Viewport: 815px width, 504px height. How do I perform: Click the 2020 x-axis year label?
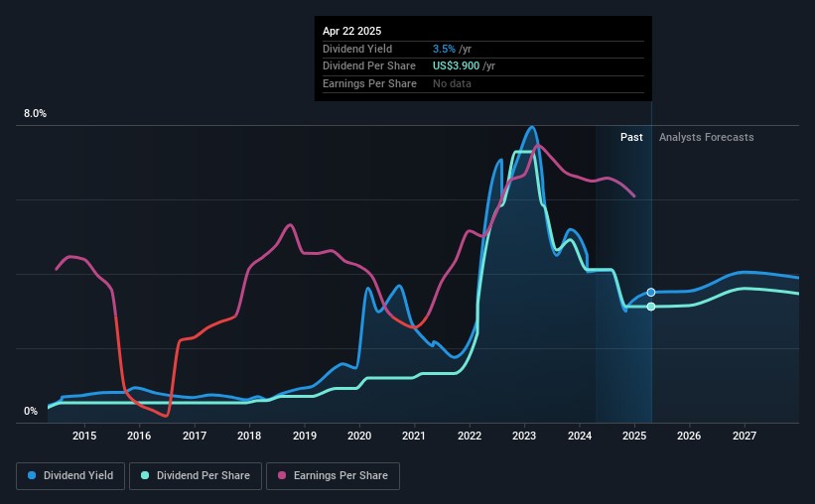[x=359, y=436]
